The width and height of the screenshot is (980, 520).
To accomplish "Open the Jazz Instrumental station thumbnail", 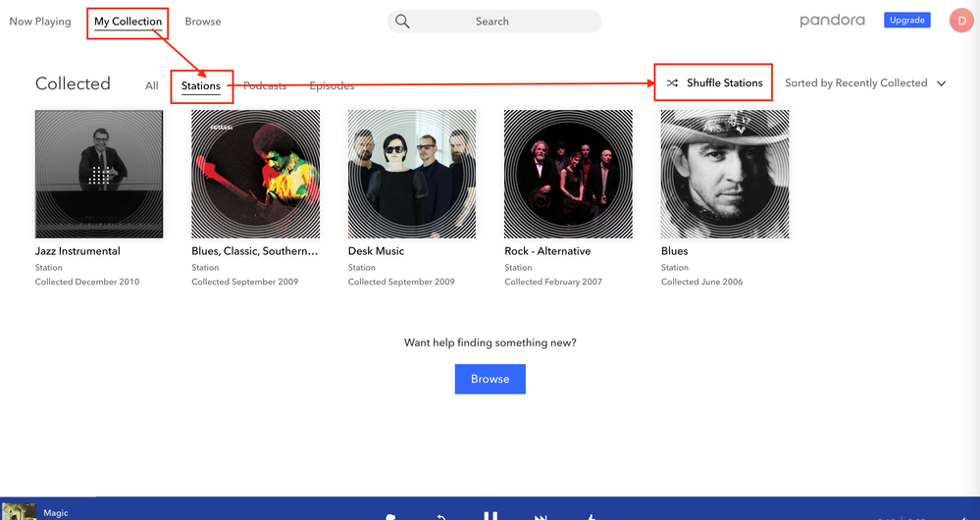I will tap(99, 174).
